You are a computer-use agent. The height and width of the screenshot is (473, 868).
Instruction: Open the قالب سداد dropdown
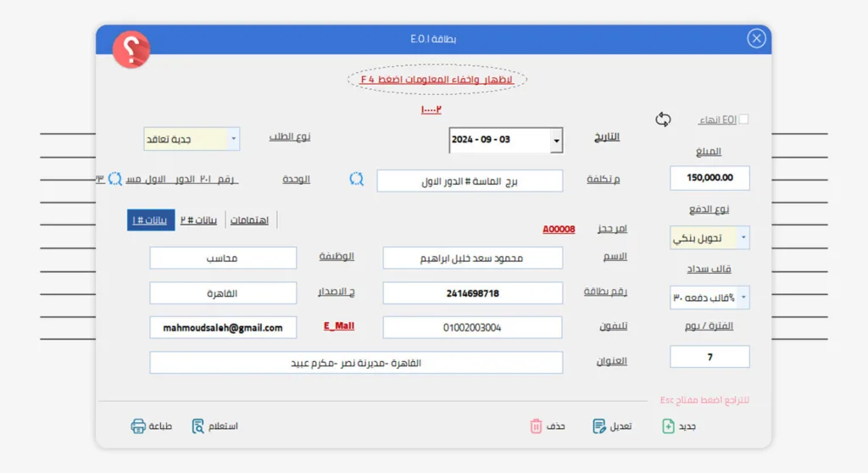click(x=743, y=298)
